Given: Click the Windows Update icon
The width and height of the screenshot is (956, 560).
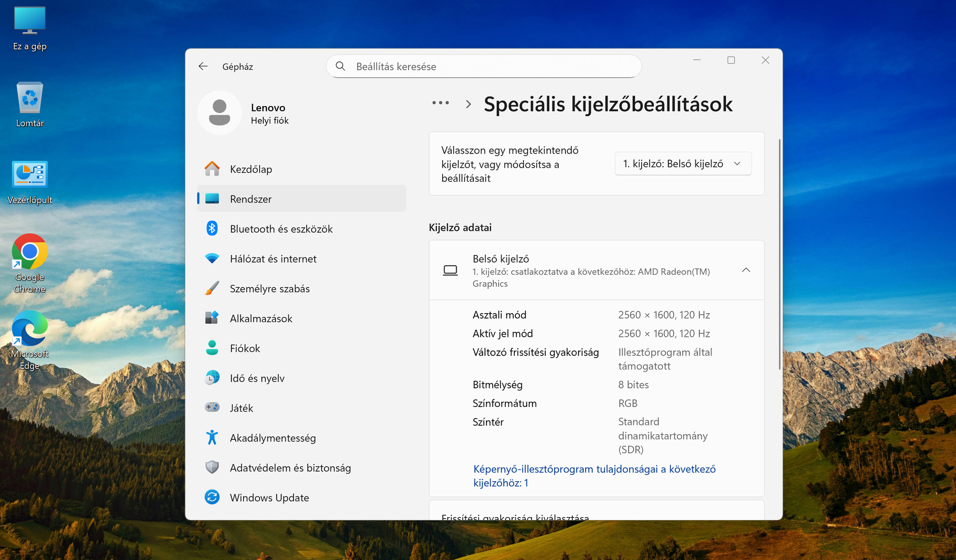Looking at the screenshot, I should [x=212, y=497].
